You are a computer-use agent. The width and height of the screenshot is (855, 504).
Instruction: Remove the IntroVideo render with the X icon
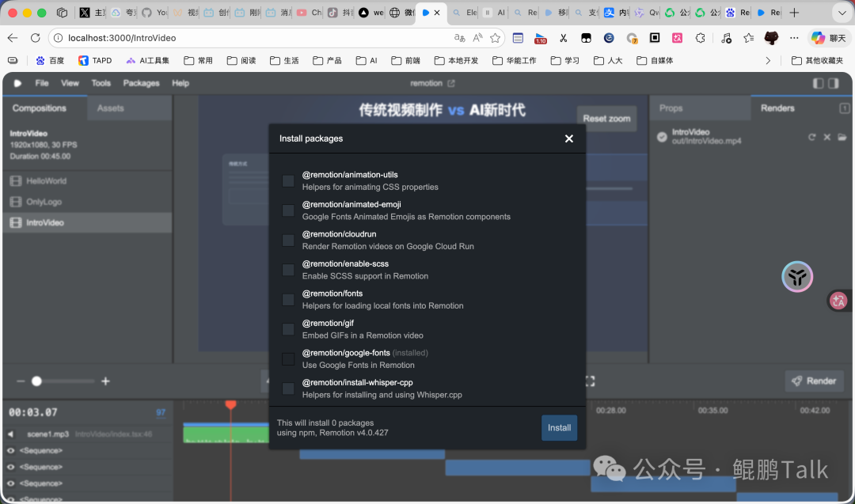[x=827, y=137]
